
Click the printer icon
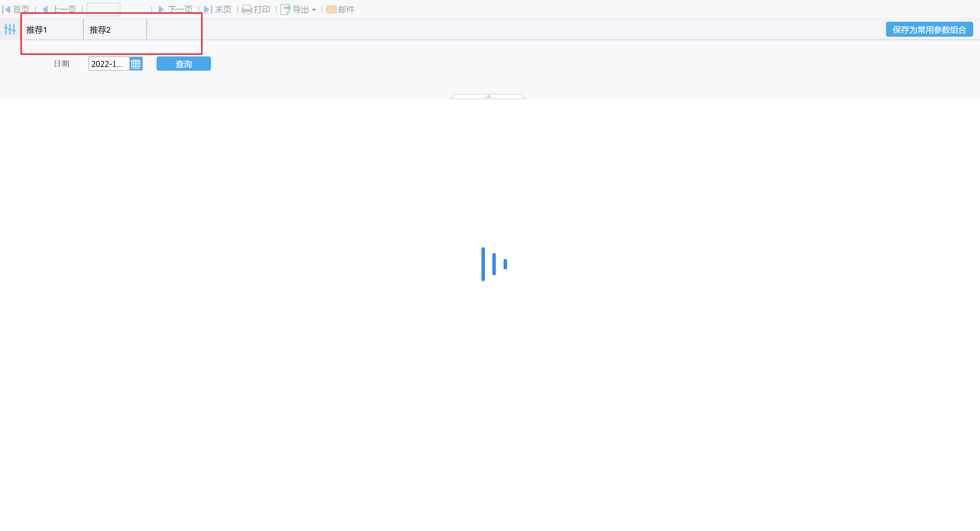pyautogui.click(x=247, y=10)
